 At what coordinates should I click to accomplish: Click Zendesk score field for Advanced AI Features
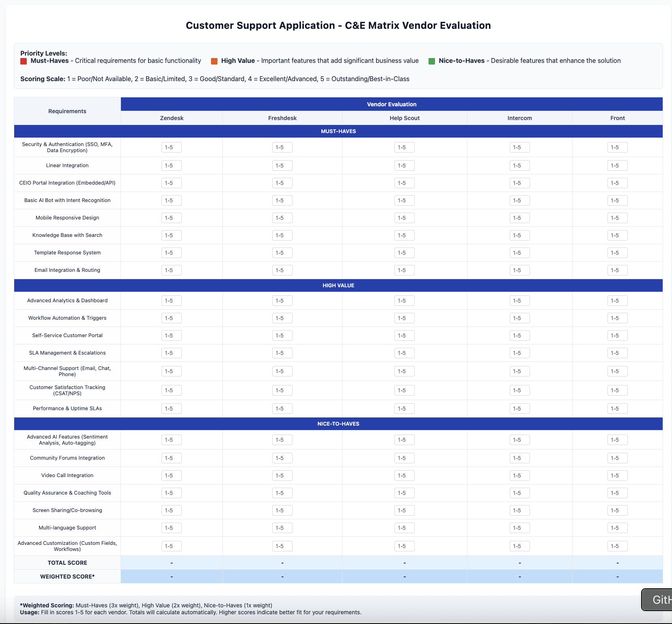tap(172, 440)
